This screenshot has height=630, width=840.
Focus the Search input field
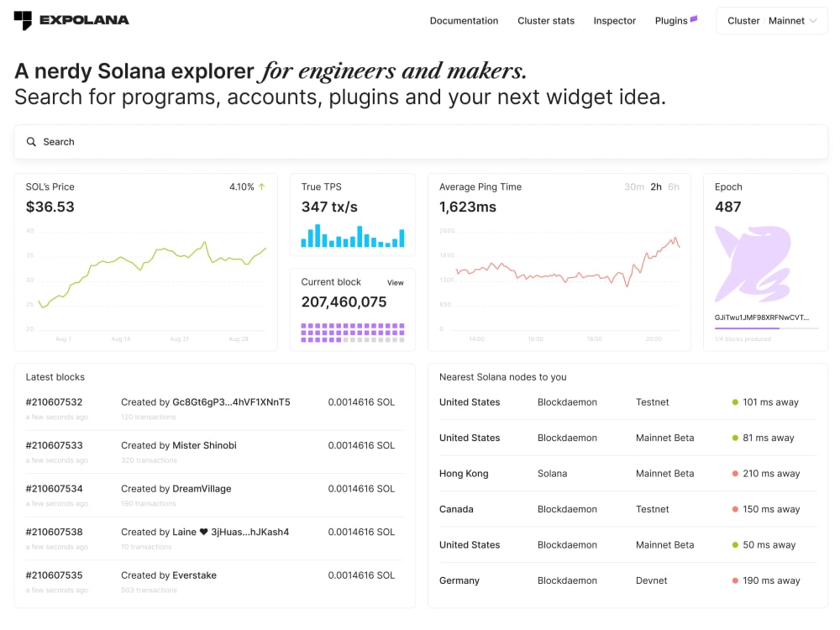pos(421,141)
